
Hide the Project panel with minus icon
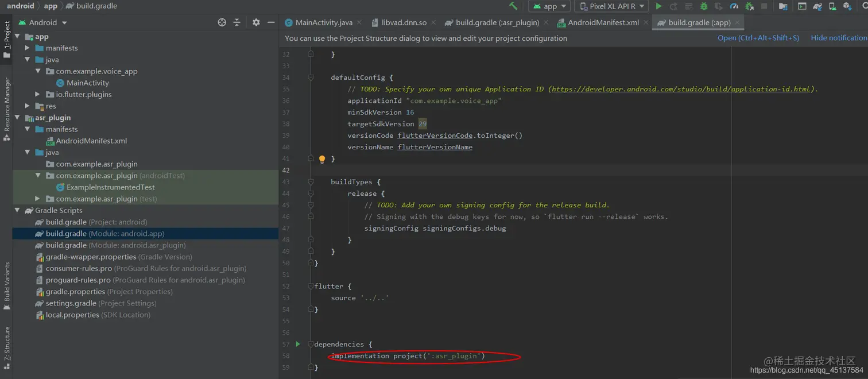(271, 22)
